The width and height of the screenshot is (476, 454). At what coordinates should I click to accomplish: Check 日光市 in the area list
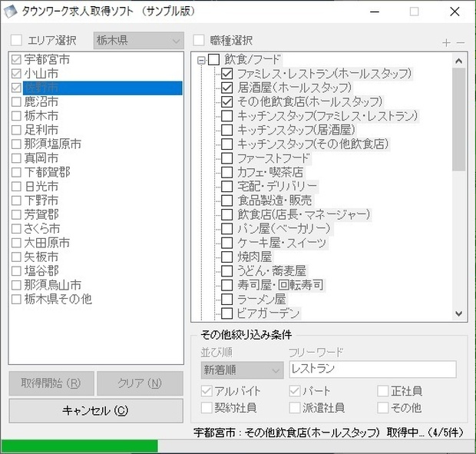16,187
